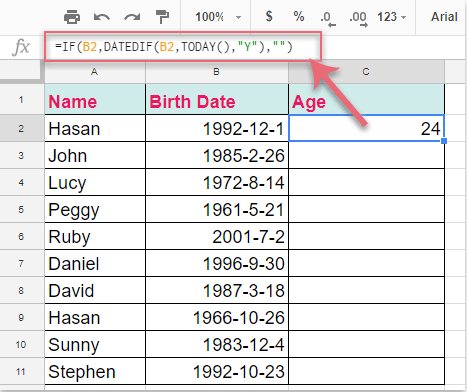
Task: Select the cell containing Stephen
Action: click(95, 371)
